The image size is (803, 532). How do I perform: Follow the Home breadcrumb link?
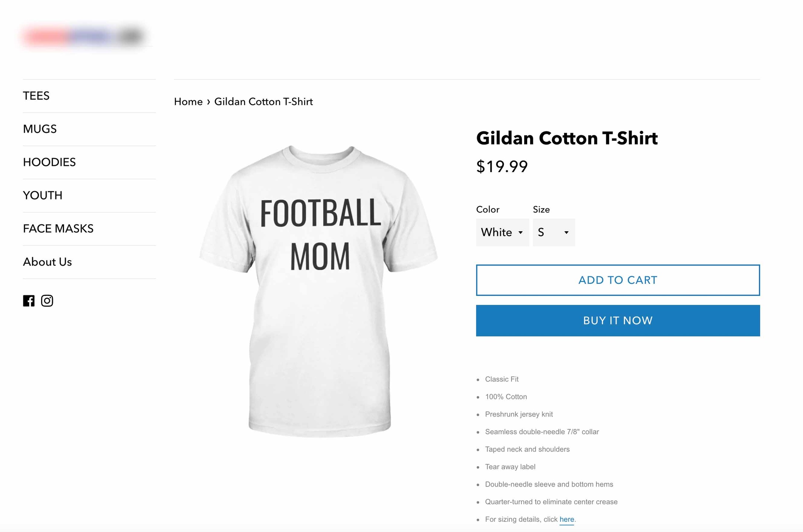pos(188,102)
